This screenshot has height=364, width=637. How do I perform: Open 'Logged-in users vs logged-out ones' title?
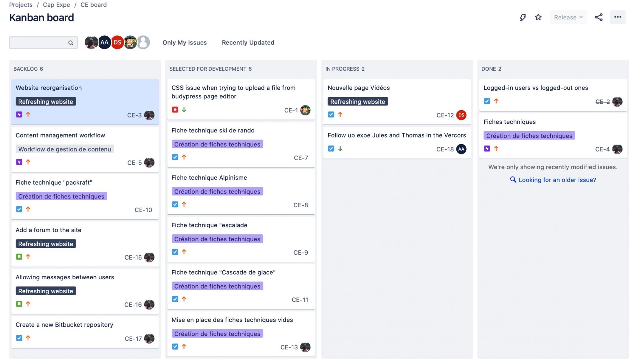point(536,88)
